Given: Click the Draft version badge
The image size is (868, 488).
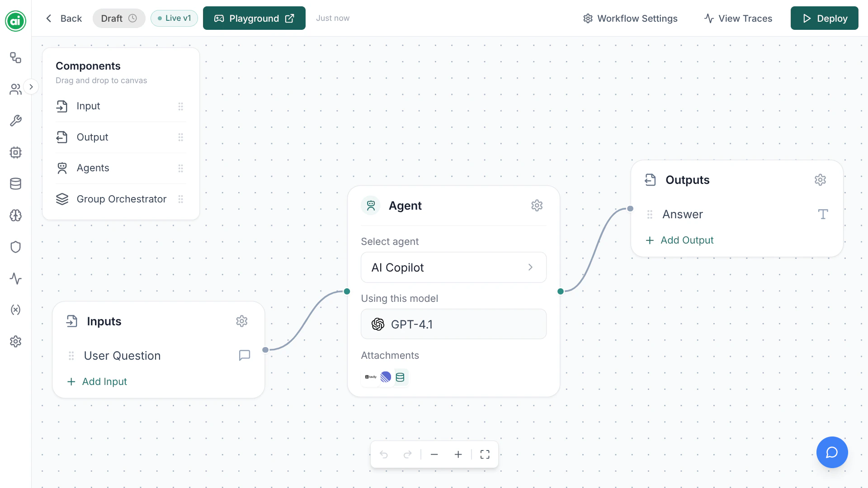Looking at the screenshot, I should pos(119,18).
